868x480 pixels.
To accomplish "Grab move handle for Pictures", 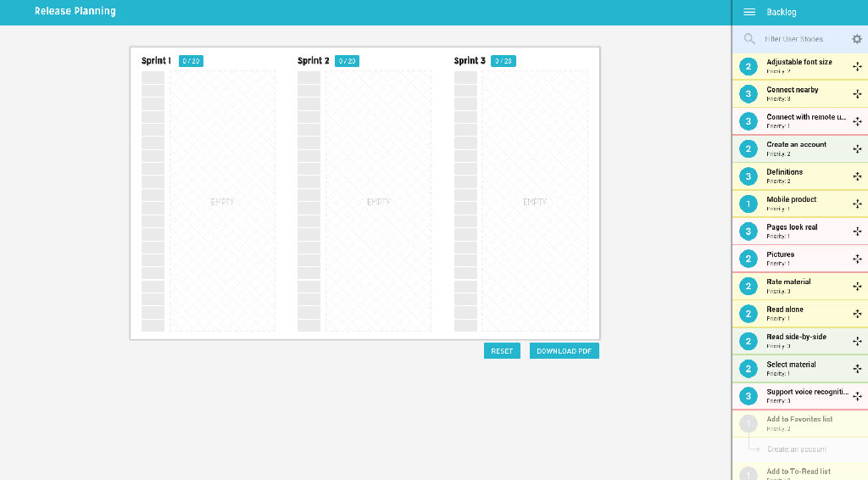I will [x=857, y=260].
